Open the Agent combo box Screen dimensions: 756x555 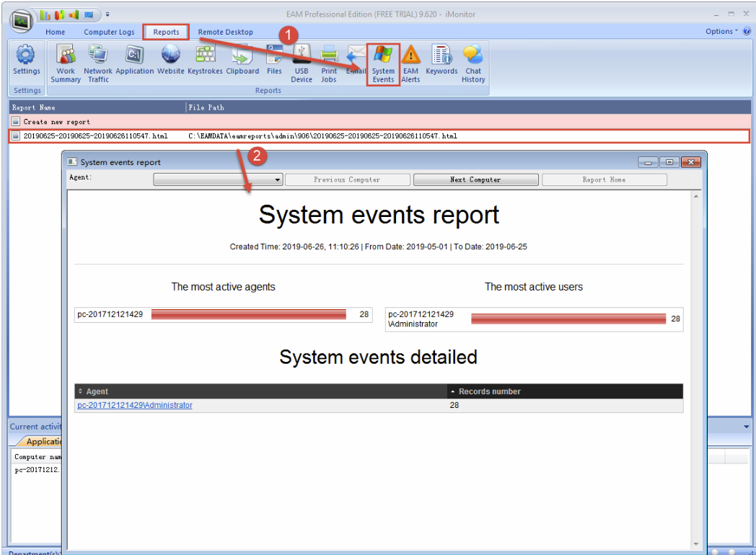pos(218,179)
